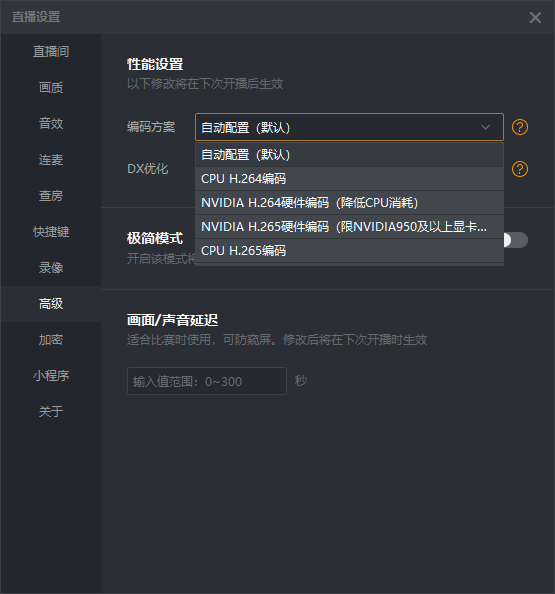The height and width of the screenshot is (594, 555).
Task: Open 加密 settings tab
Action: pos(51,339)
